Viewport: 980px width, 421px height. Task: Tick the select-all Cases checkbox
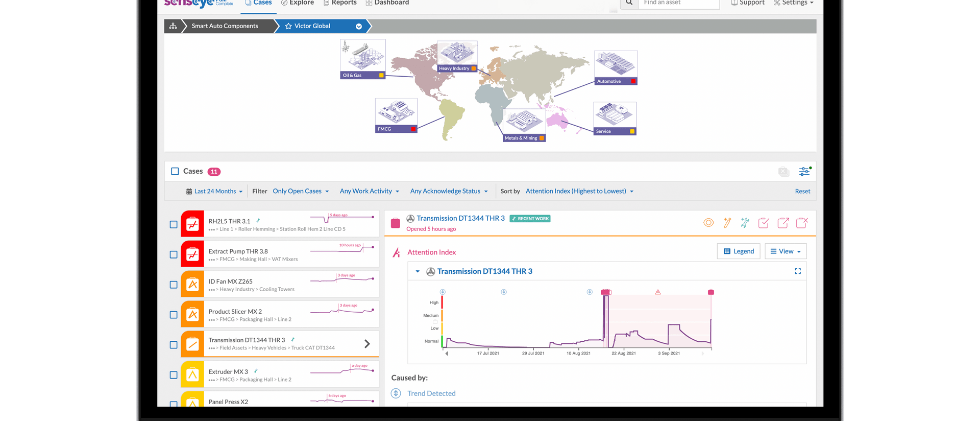(x=175, y=172)
